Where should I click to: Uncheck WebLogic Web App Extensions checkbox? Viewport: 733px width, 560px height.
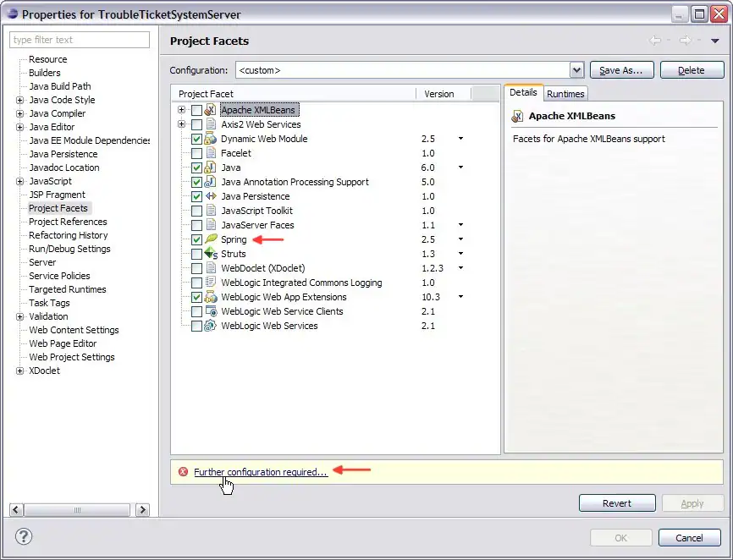pos(197,297)
